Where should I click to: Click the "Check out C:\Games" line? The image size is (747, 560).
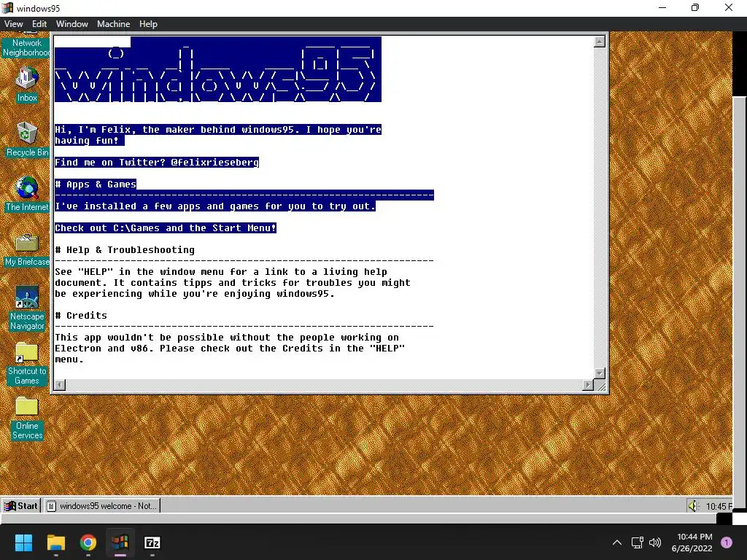point(166,228)
